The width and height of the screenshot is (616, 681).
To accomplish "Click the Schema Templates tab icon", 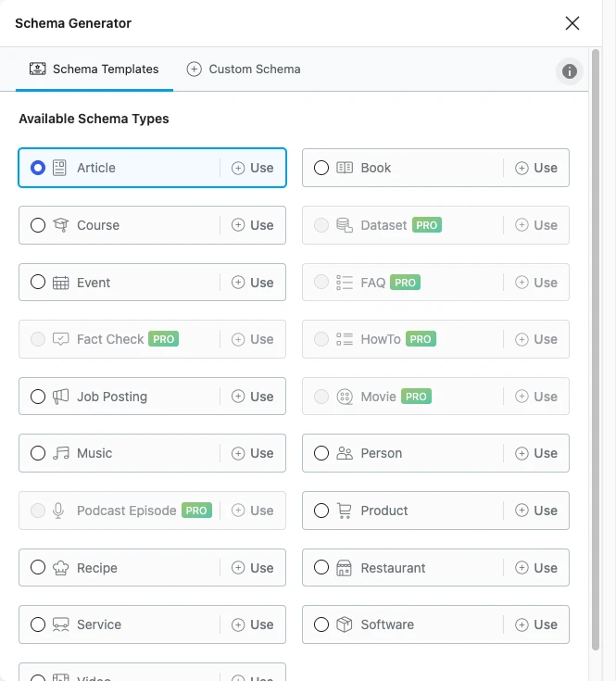I will 38,69.
